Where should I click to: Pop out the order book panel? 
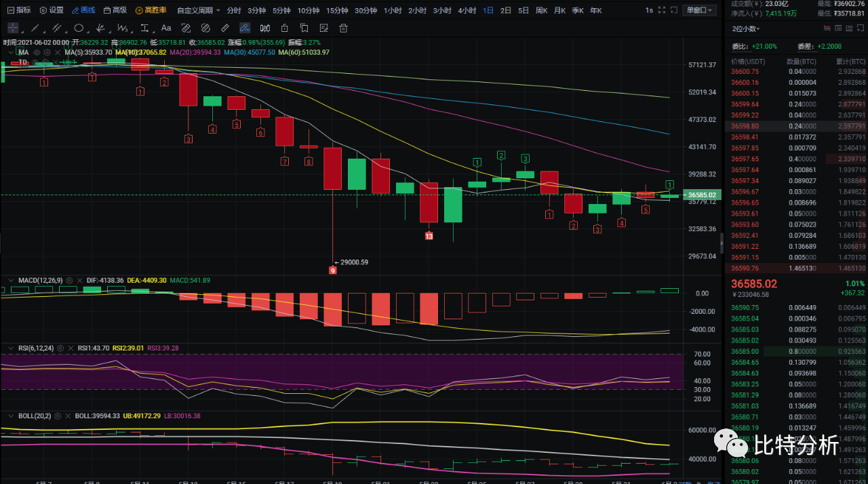click(861, 28)
